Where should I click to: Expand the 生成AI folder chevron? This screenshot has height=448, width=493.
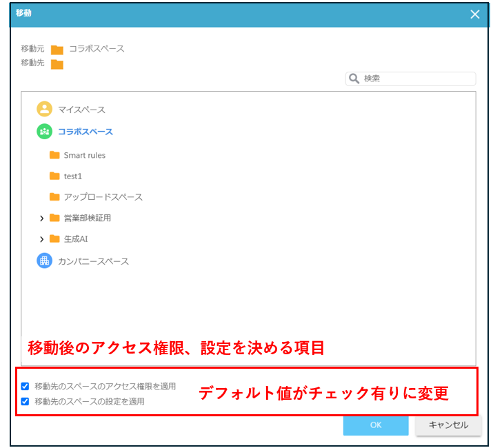[41, 239]
